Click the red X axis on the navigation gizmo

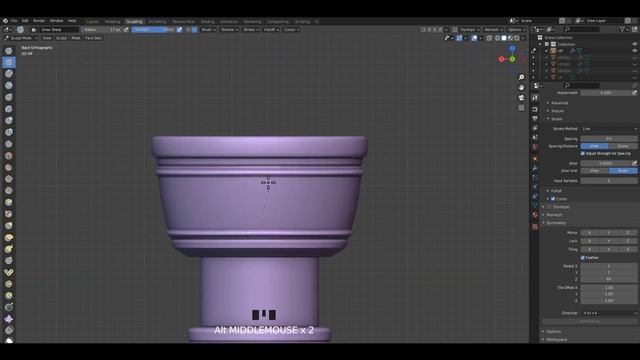point(502,59)
